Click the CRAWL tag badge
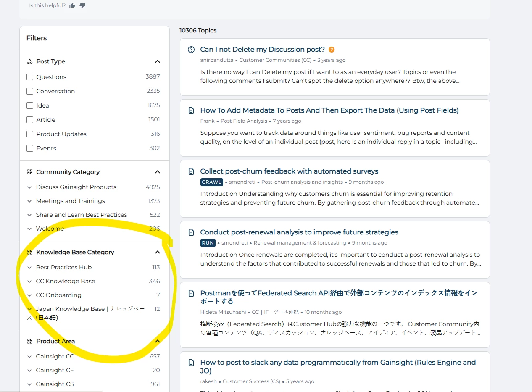This screenshot has height=392, width=532. [212, 182]
